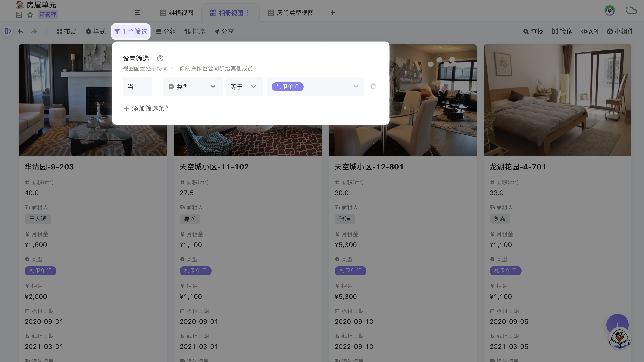This screenshot has height=362, width=644.
Task: Click the redo arrow in the toolbar
Action: point(34,31)
